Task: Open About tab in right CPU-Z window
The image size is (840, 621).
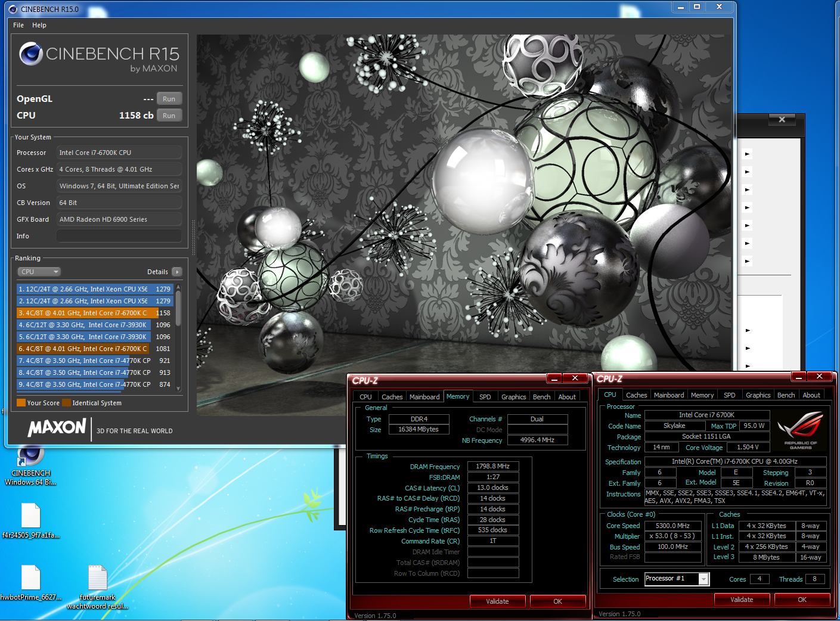Action: 811,395
